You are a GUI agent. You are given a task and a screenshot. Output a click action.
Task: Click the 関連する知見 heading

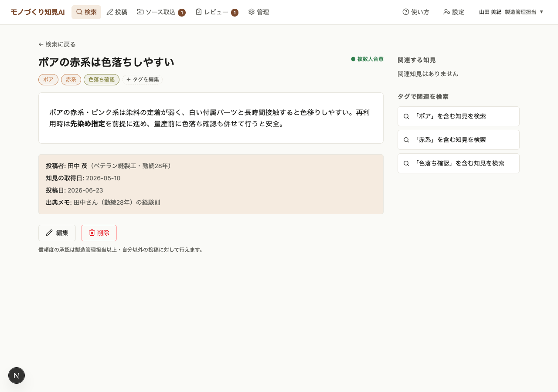click(417, 60)
